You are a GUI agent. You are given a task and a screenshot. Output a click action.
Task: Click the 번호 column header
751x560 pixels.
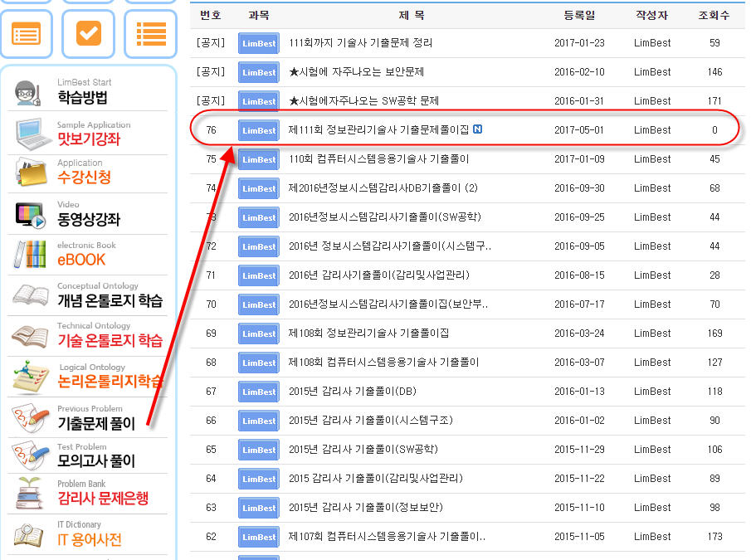click(211, 15)
